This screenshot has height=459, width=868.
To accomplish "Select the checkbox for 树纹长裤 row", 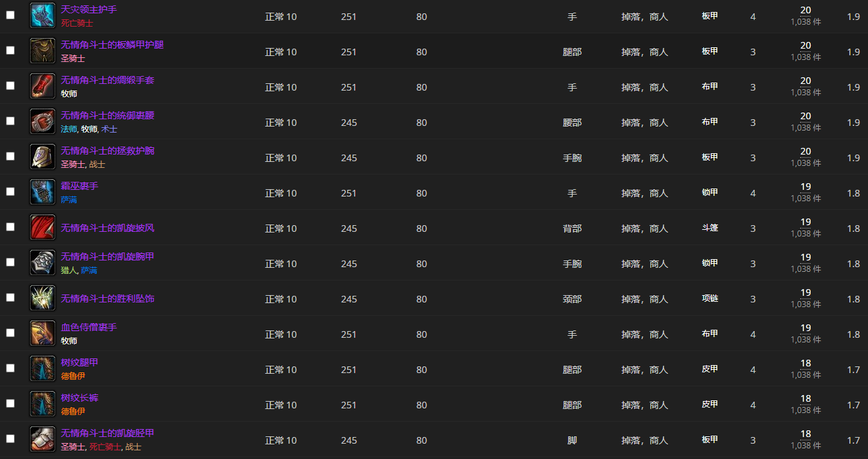I will (10, 403).
